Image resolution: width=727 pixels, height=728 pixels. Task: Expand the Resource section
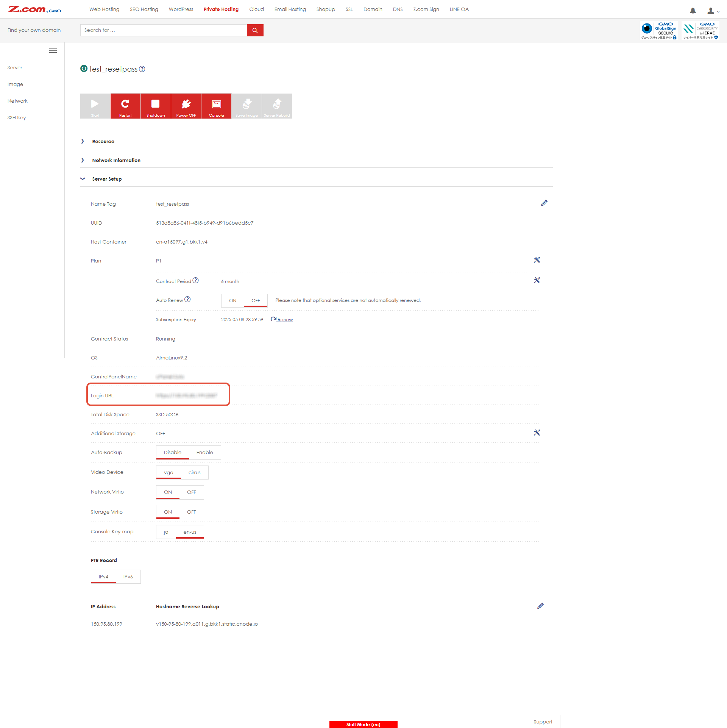(x=103, y=141)
